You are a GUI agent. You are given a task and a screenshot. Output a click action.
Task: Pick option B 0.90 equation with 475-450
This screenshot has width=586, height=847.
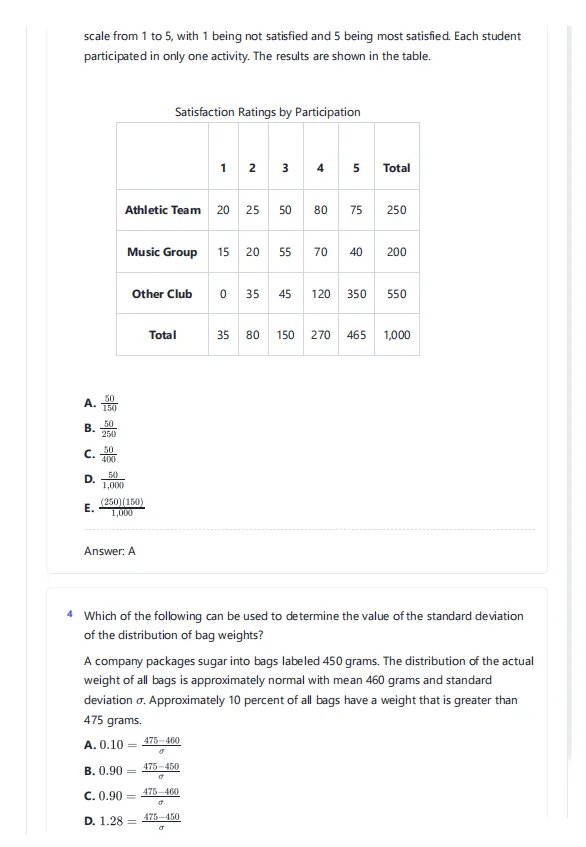click(x=132, y=770)
